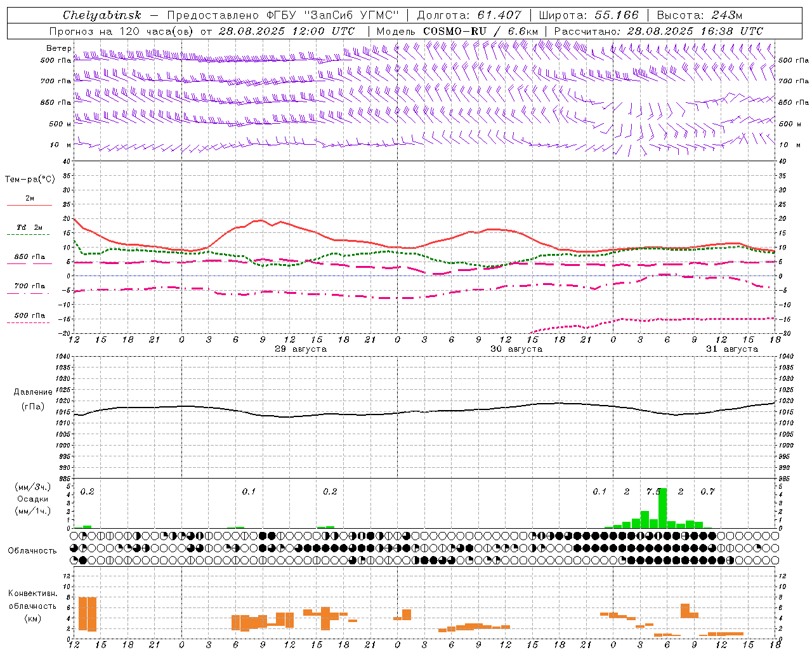Click the 'Предоставлено ФГБУ "ЗапСиб УГМС"' provider text
The width and height of the screenshot is (812, 650).
pyautogui.click(x=283, y=15)
